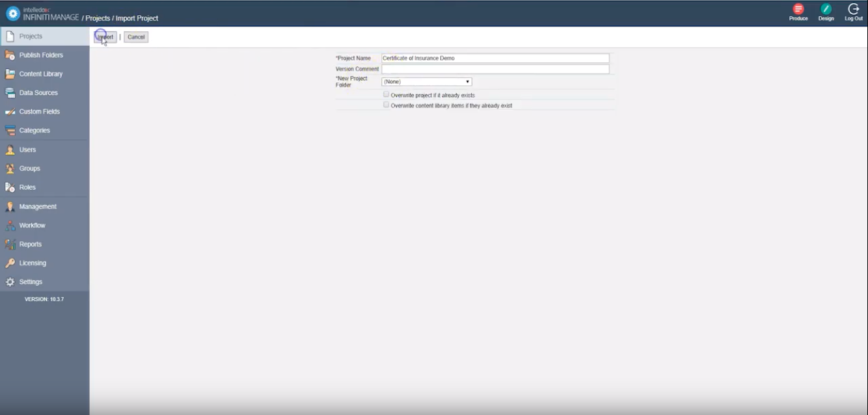Open Settings menu item

pos(44,282)
